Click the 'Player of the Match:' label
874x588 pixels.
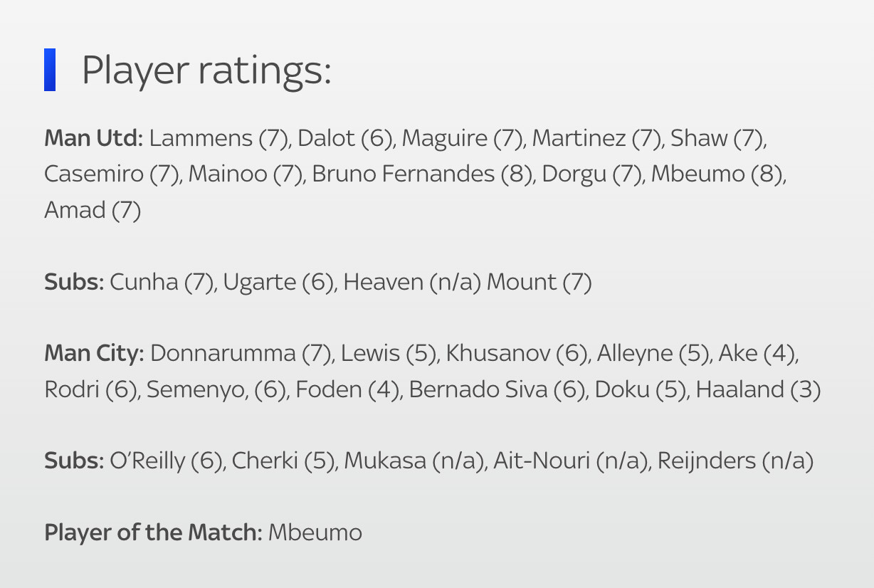click(154, 532)
